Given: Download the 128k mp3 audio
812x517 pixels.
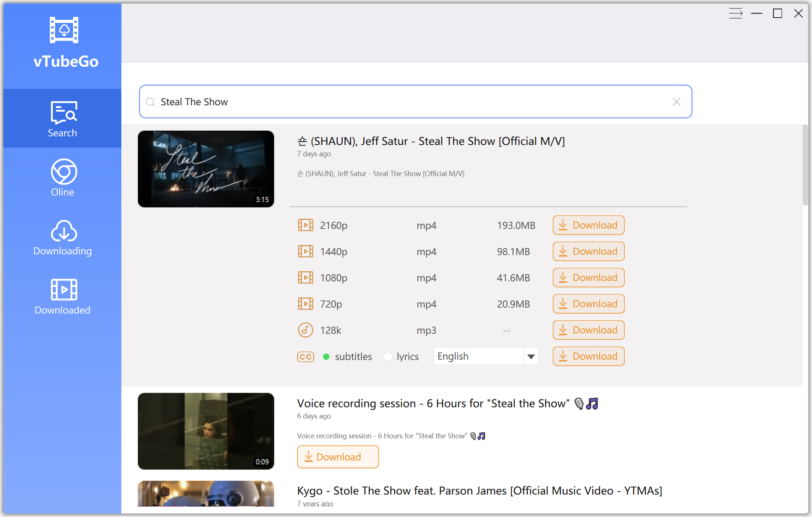Looking at the screenshot, I should click(x=588, y=330).
